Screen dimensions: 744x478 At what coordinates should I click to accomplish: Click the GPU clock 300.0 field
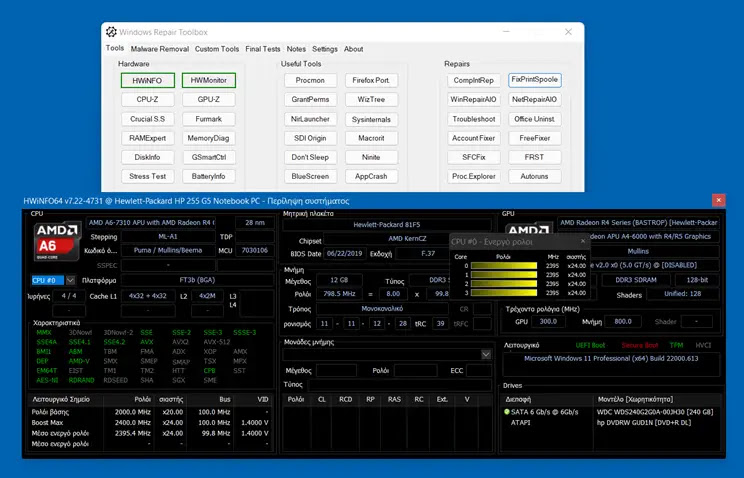click(548, 321)
